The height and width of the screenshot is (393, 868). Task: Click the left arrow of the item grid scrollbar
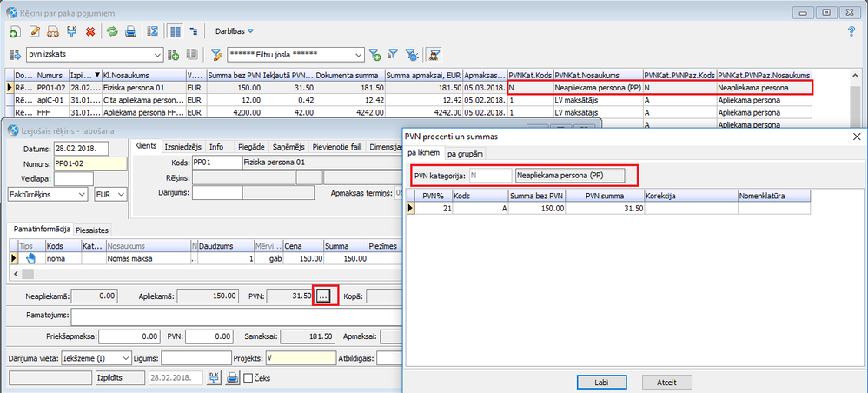14,274
